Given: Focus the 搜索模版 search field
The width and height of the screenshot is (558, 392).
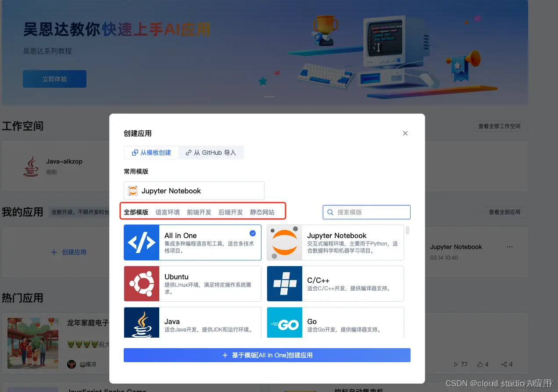Looking at the screenshot, I should (367, 212).
